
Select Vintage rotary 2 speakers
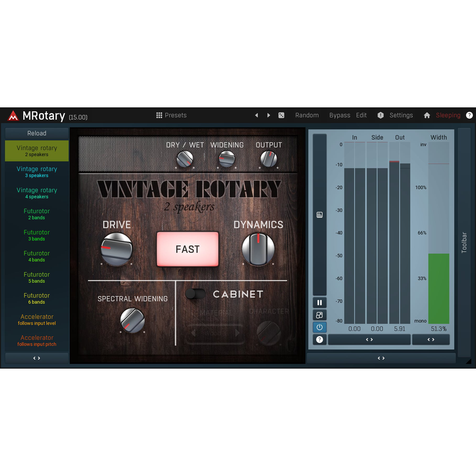(36, 151)
